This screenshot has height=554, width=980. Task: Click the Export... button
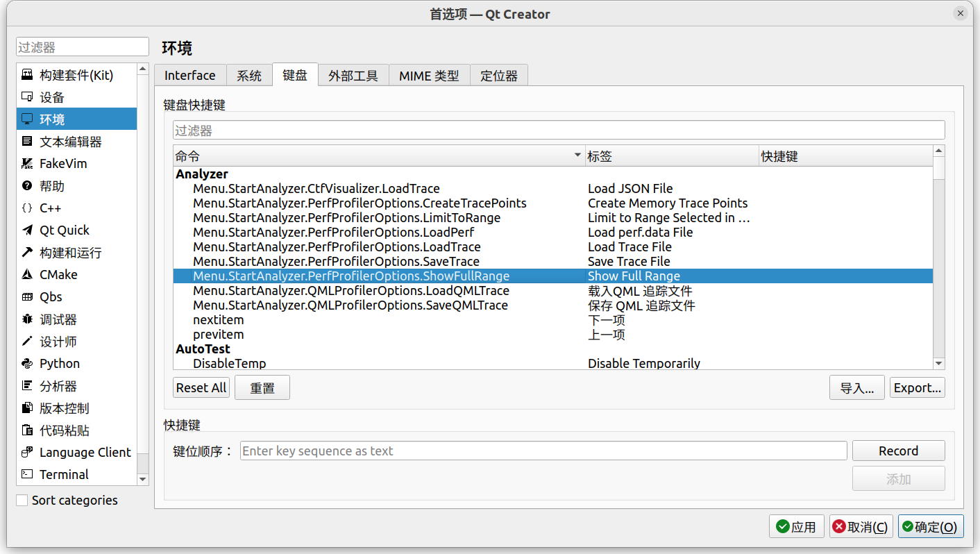pyautogui.click(x=918, y=387)
